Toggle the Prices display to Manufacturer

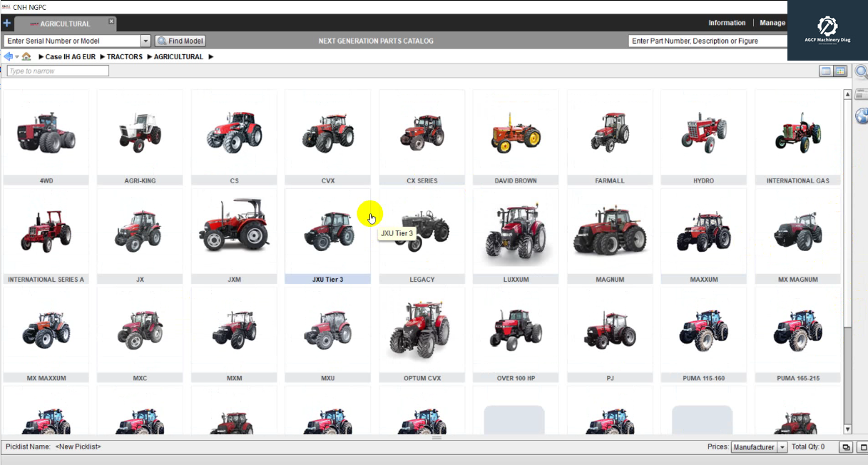tap(753, 446)
